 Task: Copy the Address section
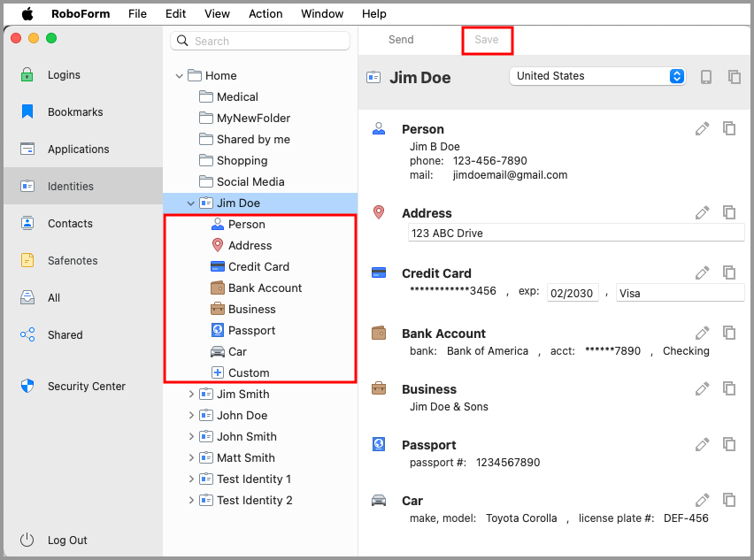tap(729, 212)
